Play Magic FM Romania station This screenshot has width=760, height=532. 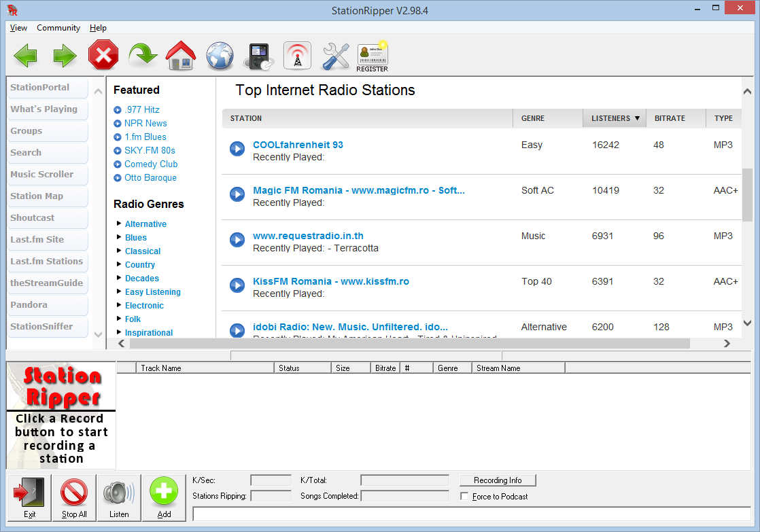tap(237, 194)
